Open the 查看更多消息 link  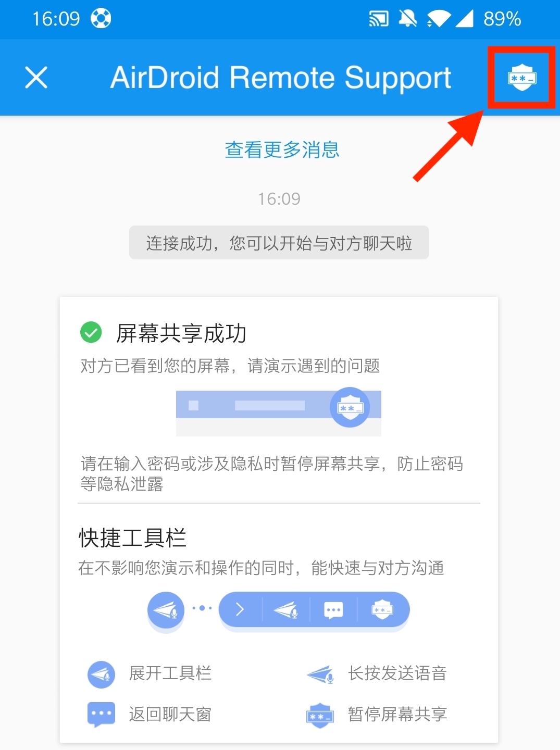pyautogui.click(x=282, y=150)
